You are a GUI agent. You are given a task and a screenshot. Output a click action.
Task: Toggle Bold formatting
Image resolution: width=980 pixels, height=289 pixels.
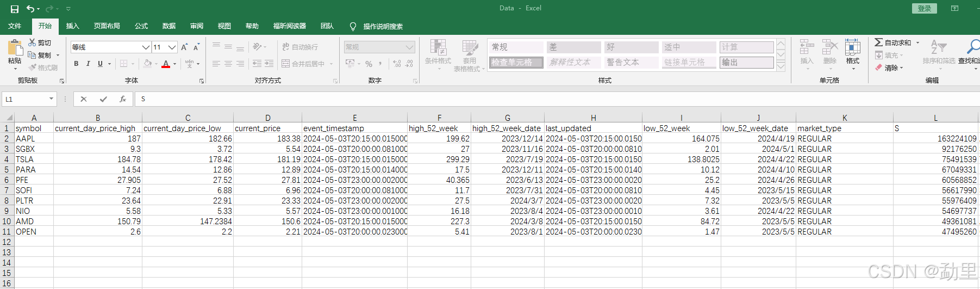tap(76, 64)
